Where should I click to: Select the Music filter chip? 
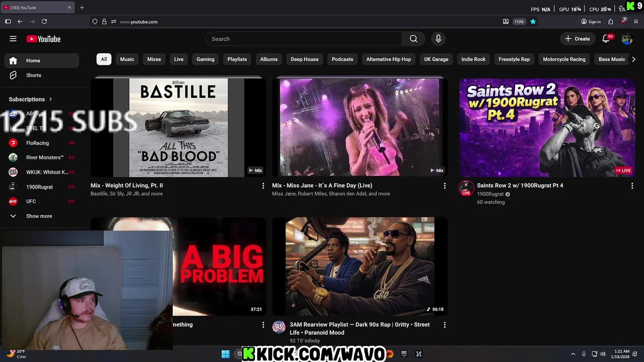point(127,59)
